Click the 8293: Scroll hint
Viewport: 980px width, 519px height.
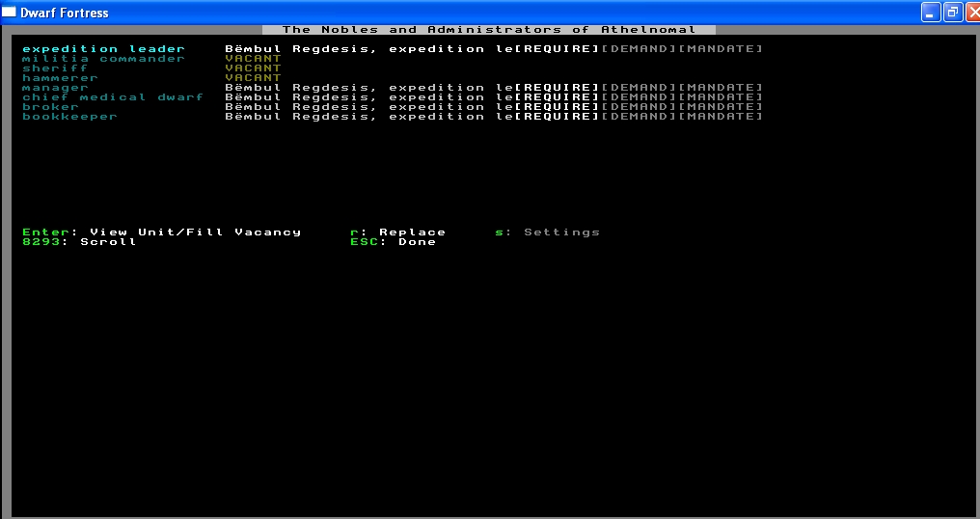coord(79,242)
